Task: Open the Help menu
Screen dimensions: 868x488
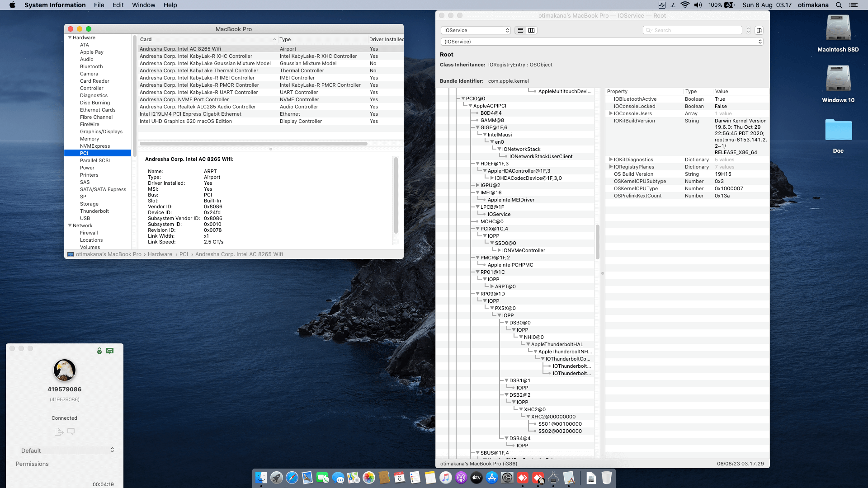Action: [170, 5]
